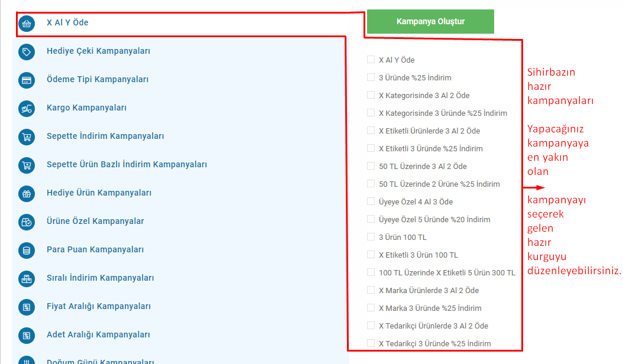This screenshot has height=364, width=623.
Task: Enable X Marka 3 Üründe %25 İndirim
Action: 371,308
